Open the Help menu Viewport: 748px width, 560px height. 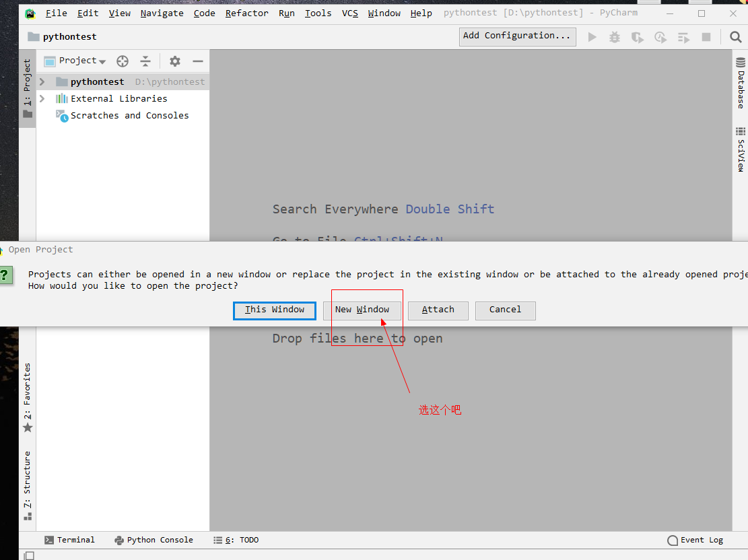click(421, 13)
